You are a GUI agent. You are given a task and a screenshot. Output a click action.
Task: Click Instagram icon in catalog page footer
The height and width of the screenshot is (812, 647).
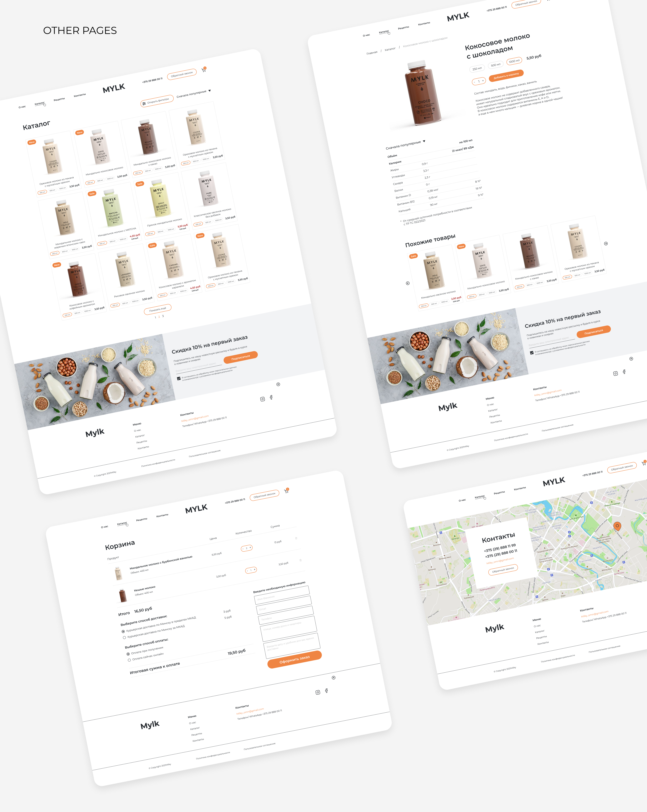click(x=263, y=399)
